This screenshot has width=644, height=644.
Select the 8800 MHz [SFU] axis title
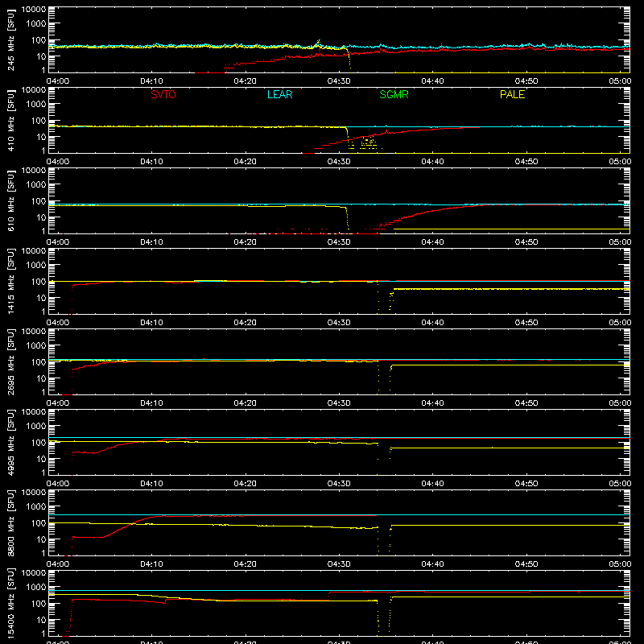pyautogui.click(x=10, y=522)
